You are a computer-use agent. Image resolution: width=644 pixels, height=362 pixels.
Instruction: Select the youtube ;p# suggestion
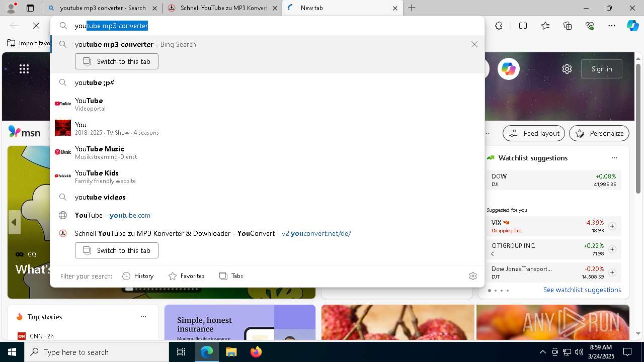(267, 82)
